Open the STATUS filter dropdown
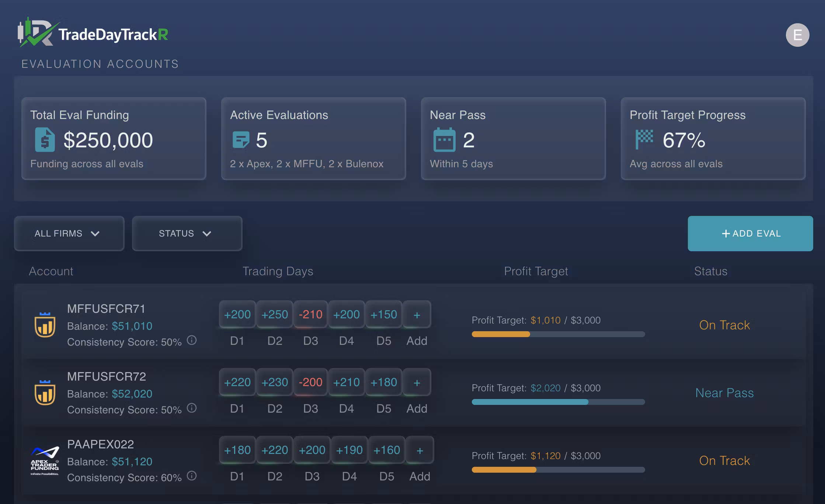The width and height of the screenshot is (825, 504). click(x=187, y=234)
